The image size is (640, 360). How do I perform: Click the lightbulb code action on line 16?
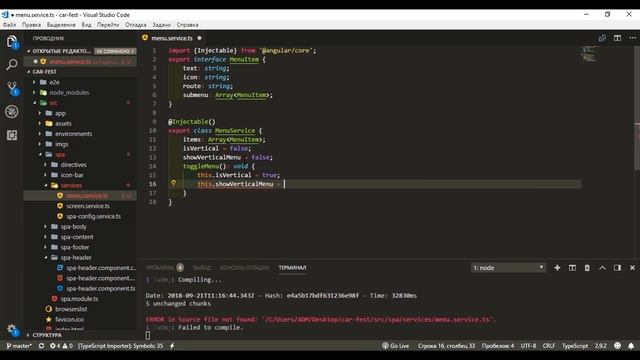pos(173,183)
